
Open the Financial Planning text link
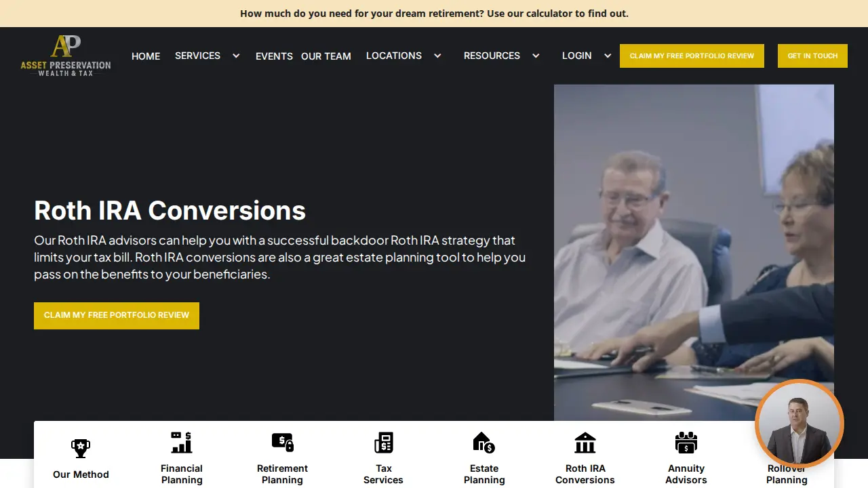tap(182, 474)
